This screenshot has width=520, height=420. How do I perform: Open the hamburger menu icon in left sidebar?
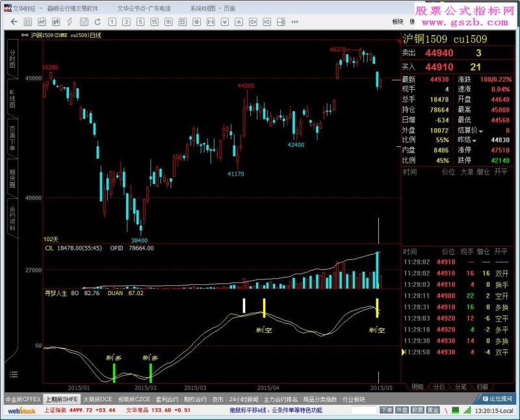(14, 374)
